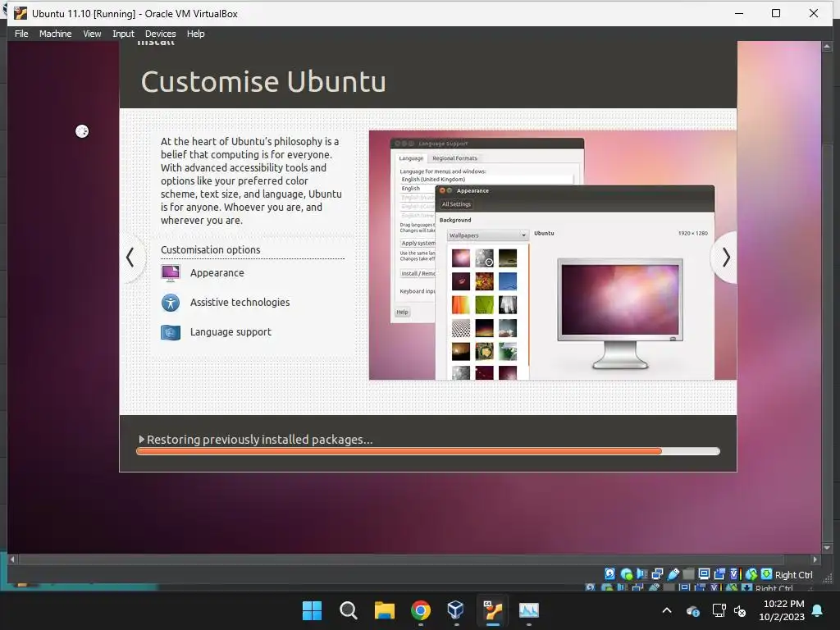Show hidden system tray icons
The image size is (840, 630).
(x=667, y=610)
